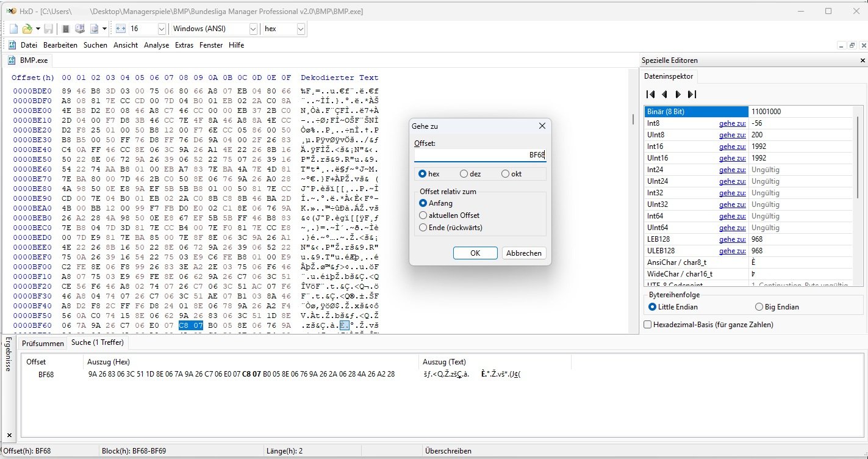Go to next byte in Dateninspektor

coord(678,94)
